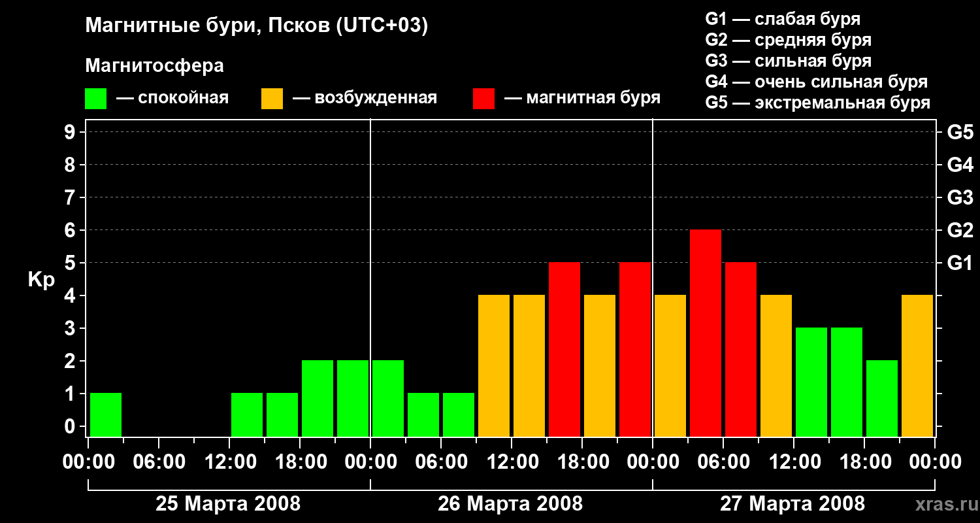
Task: Click the '26 Марта 2008' date label
Action: point(510,504)
